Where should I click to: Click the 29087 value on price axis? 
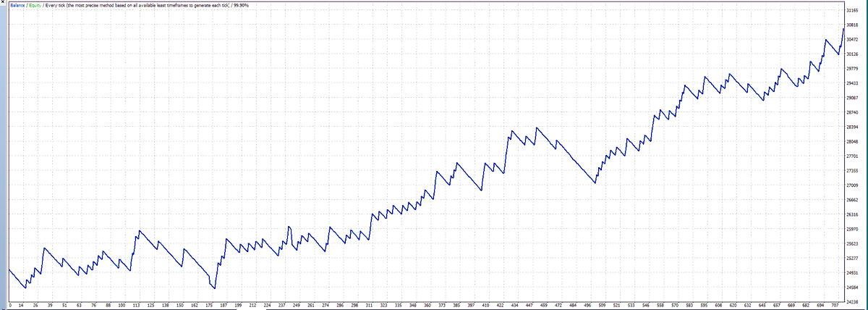coord(851,98)
